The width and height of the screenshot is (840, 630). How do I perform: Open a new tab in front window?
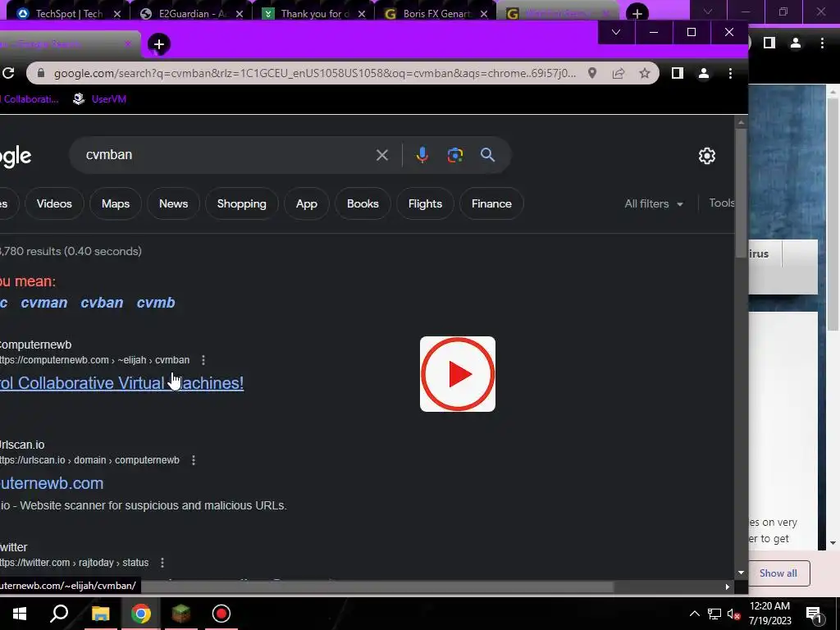(x=158, y=44)
